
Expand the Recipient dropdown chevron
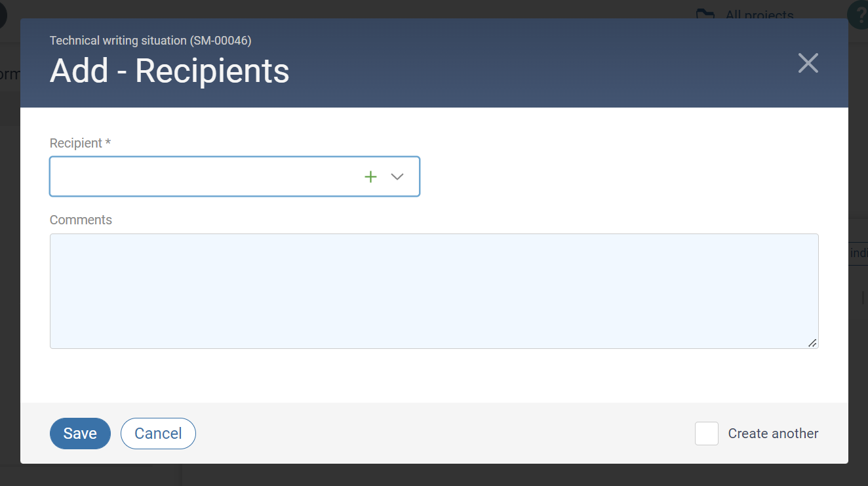pos(397,176)
